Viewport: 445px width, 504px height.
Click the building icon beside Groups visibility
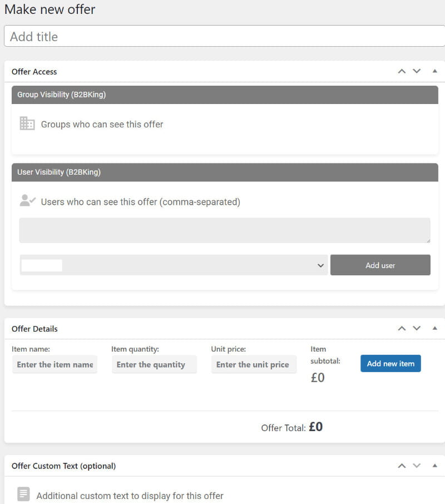coord(27,123)
